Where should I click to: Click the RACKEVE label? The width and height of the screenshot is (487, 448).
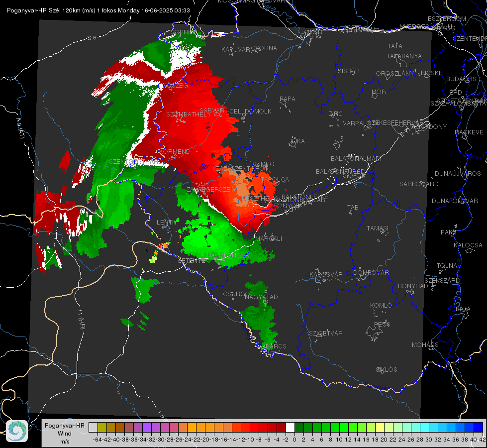[x=469, y=132]
